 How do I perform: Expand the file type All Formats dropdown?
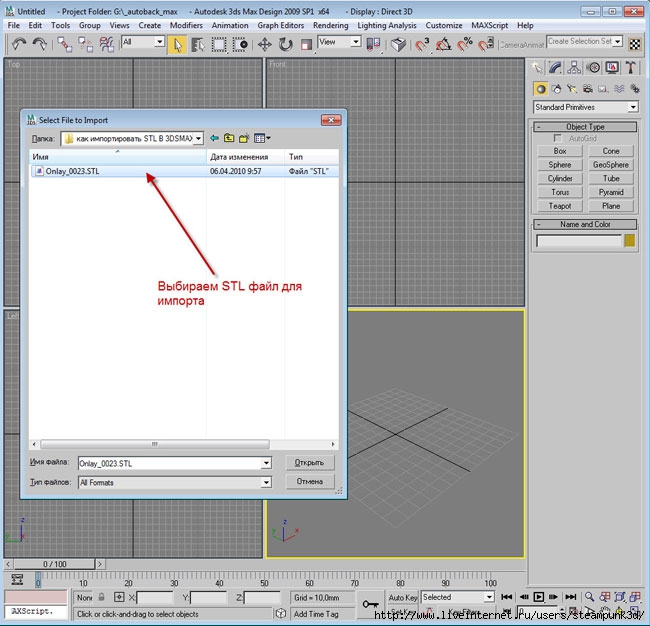pos(266,483)
